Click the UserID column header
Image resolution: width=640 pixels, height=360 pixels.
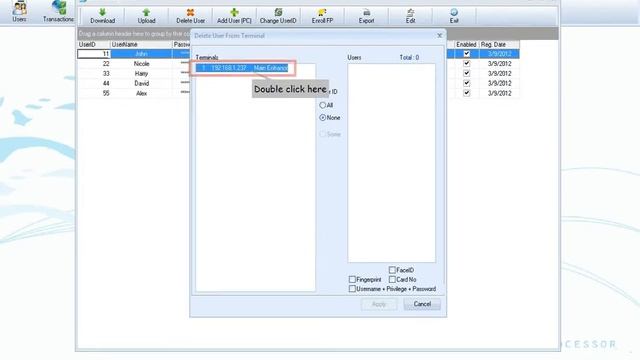pyautogui.click(x=94, y=44)
